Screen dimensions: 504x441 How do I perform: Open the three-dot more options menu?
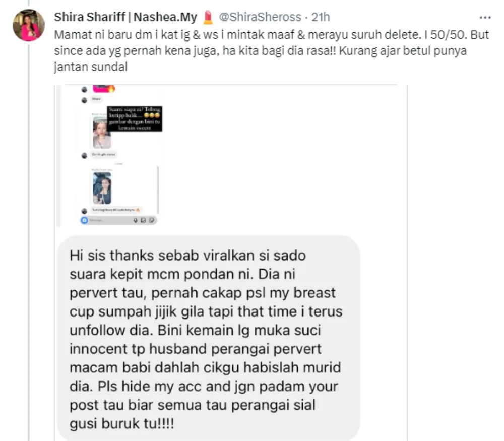485,18
